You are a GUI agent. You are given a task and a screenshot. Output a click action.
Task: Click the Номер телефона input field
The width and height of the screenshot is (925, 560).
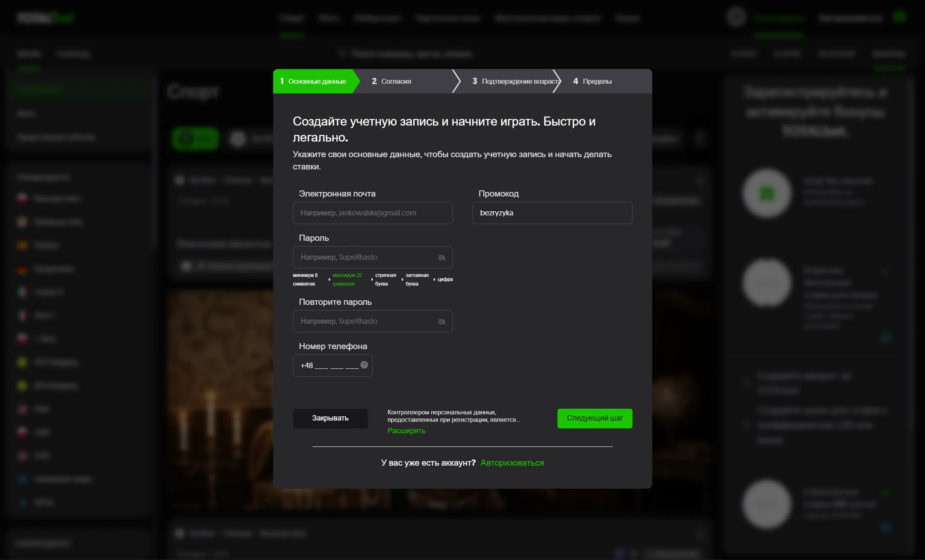(x=333, y=366)
